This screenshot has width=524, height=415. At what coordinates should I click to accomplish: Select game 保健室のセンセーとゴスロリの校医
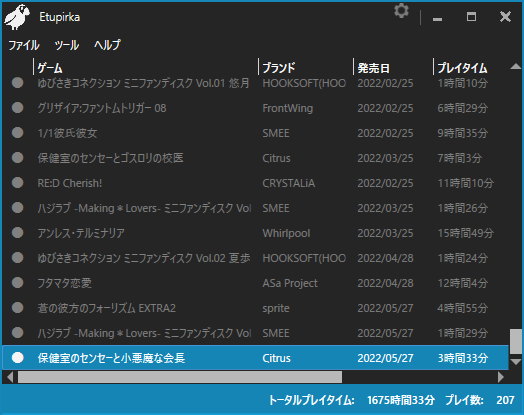[x=111, y=158]
